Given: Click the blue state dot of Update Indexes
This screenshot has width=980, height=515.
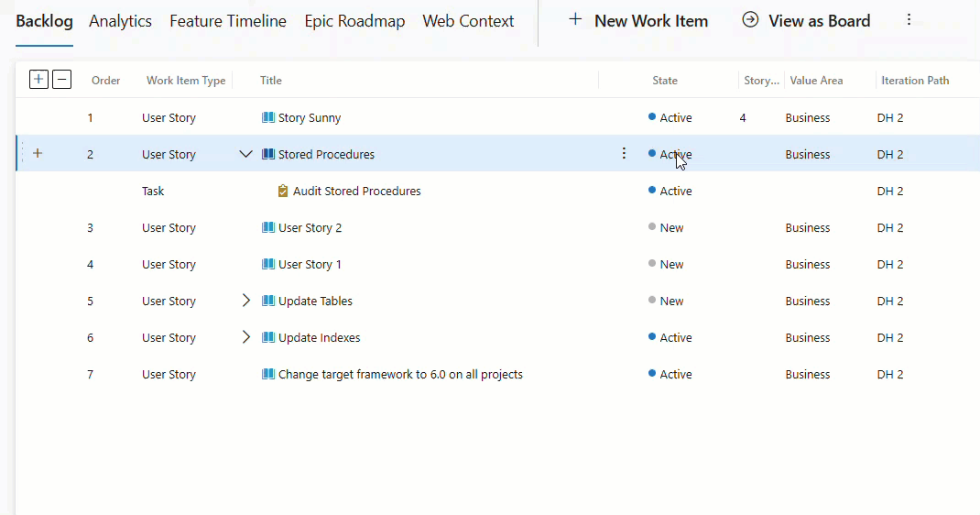Looking at the screenshot, I should coord(652,337).
